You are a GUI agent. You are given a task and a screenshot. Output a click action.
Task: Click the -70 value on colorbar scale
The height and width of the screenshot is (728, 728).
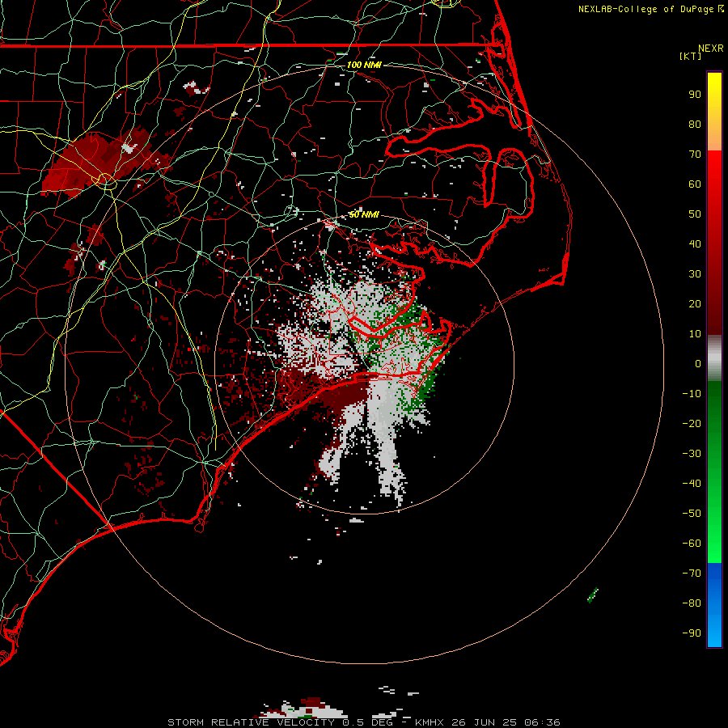click(x=692, y=574)
